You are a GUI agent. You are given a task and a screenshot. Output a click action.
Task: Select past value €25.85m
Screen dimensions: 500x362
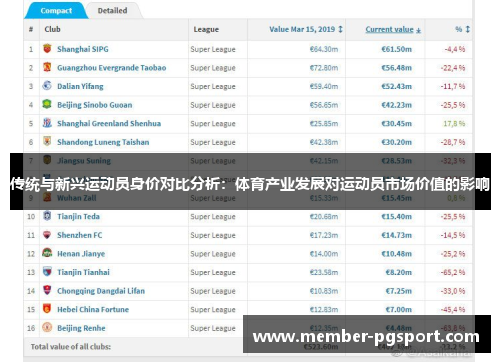coord(324,124)
